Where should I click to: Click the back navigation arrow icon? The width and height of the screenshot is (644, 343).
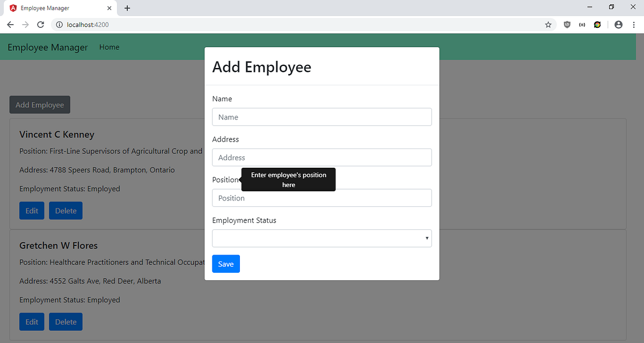point(10,24)
